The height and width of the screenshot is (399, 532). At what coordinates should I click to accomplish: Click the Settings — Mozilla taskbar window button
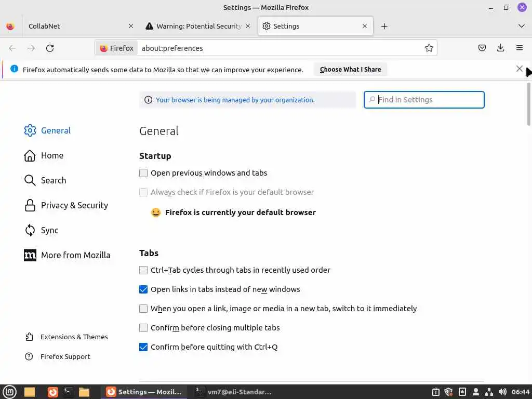(x=144, y=392)
